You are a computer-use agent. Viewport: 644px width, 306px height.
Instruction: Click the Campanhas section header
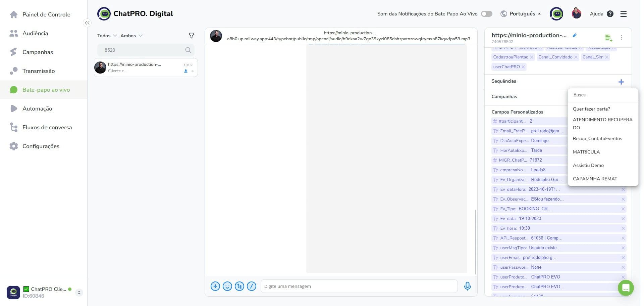pyautogui.click(x=504, y=96)
